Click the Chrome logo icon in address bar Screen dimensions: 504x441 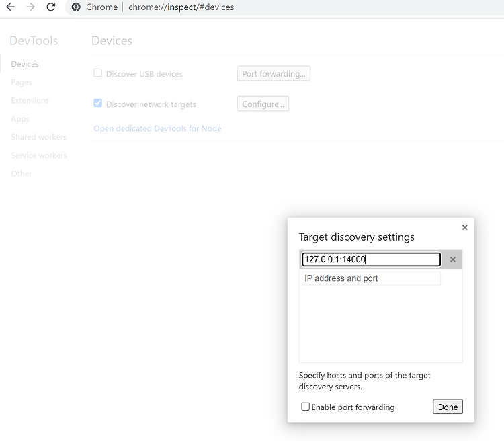click(x=76, y=7)
